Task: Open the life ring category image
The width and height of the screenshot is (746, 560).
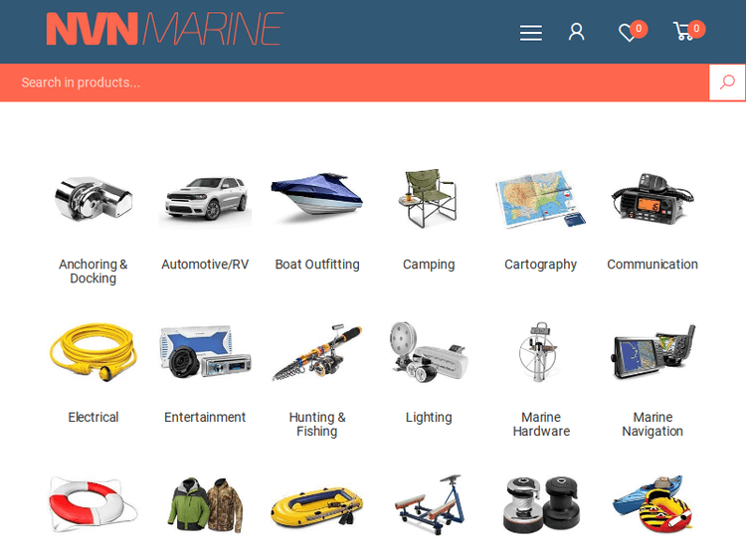Action: (x=93, y=504)
